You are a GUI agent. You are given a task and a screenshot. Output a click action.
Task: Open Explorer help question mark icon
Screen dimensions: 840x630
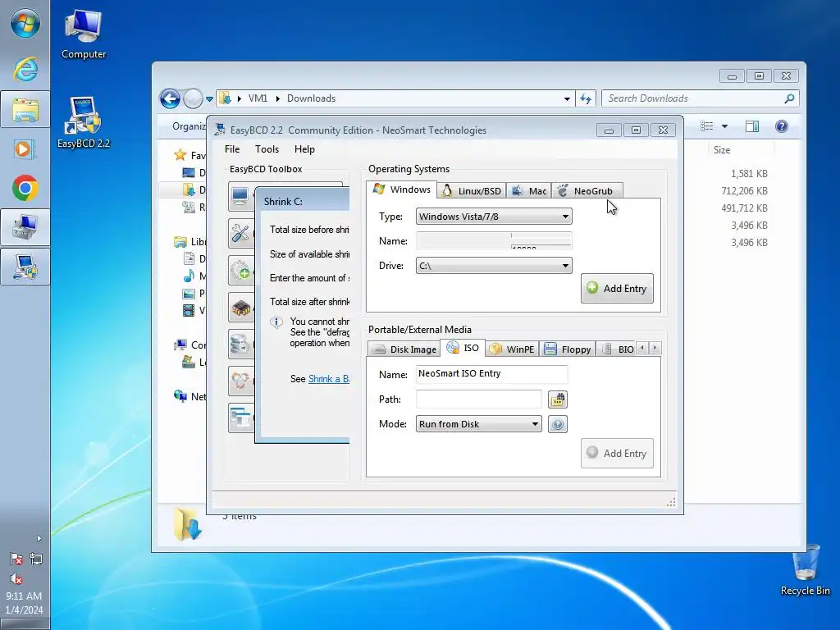coord(782,126)
